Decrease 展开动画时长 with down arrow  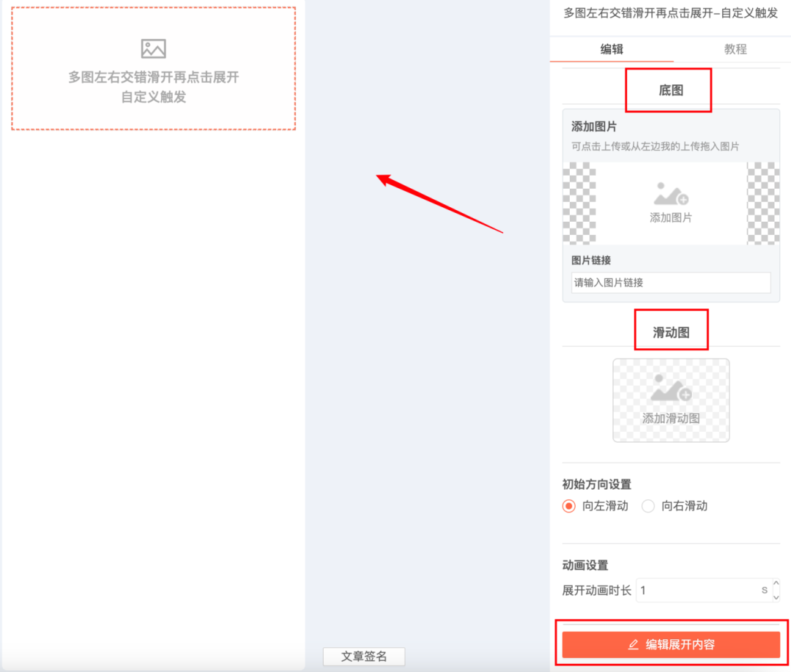pyautogui.click(x=776, y=597)
